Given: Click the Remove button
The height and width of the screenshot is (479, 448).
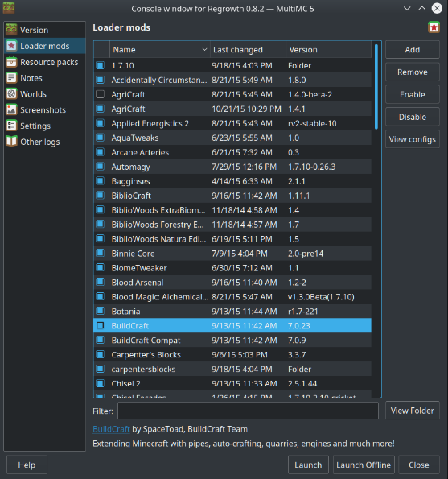Looking at the screenshot, I should 413,72.
